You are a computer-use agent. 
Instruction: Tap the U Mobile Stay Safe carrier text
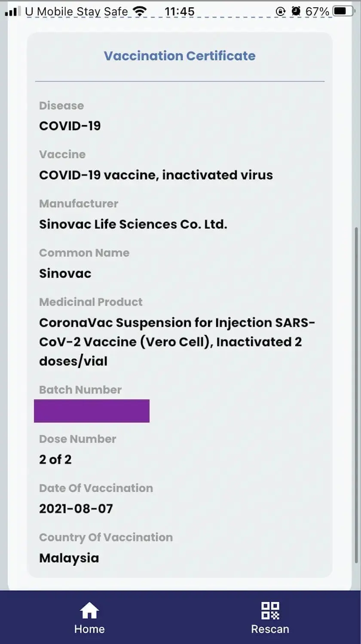pos(76,12)
